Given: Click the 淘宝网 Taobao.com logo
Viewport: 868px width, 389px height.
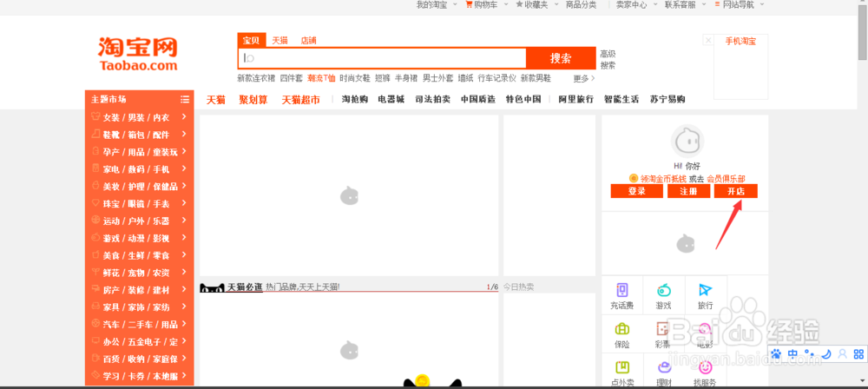Looking at the screenshot, I should point(138,55).
